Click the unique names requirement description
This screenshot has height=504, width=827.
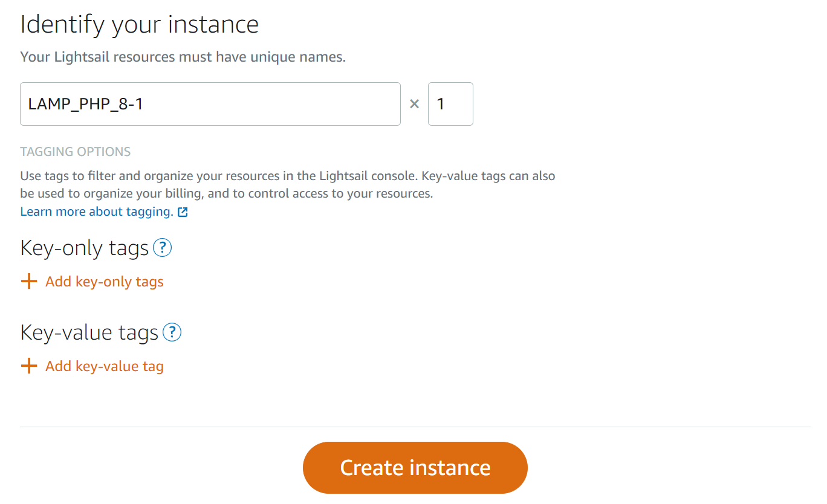point(183,57)
